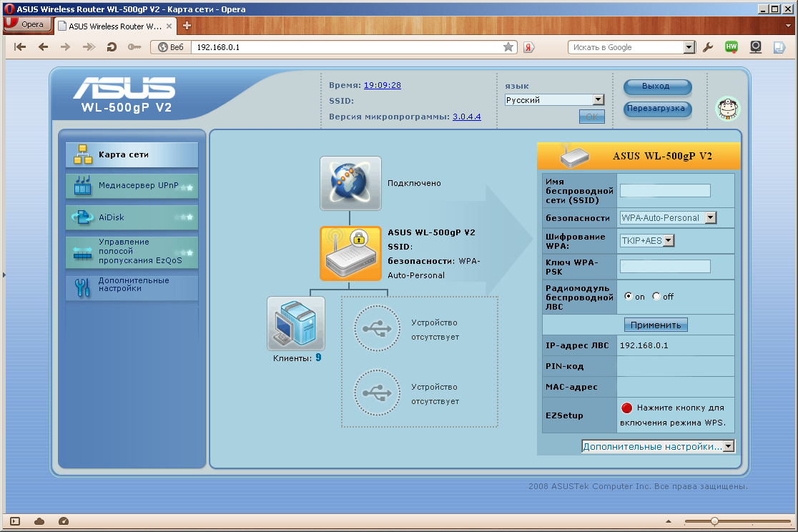Viewport: 798px width, 532px height.
Task: Click the doctor mascot help icon
Action: pyautogui.click(x=728, y=109)
